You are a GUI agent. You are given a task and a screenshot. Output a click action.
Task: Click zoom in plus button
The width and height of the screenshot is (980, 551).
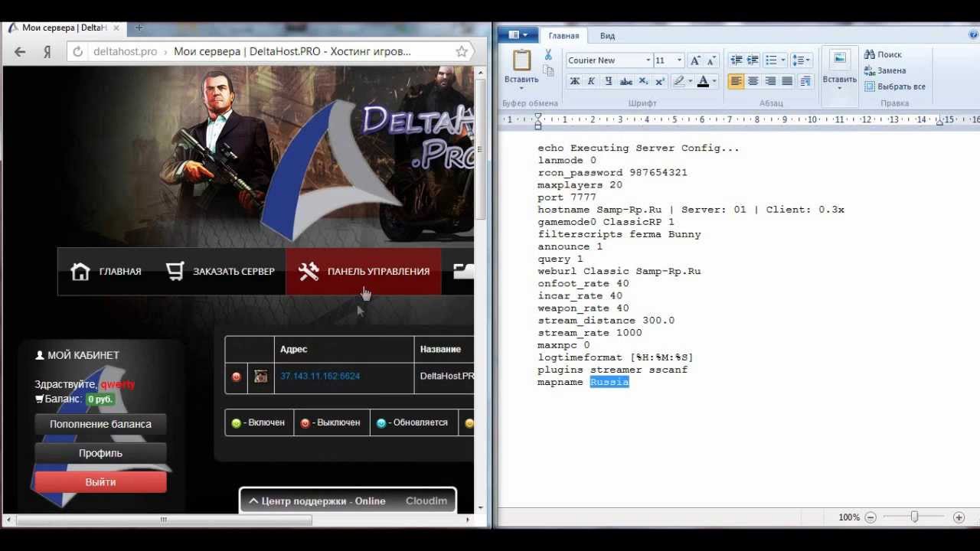(x=959, y=517)
